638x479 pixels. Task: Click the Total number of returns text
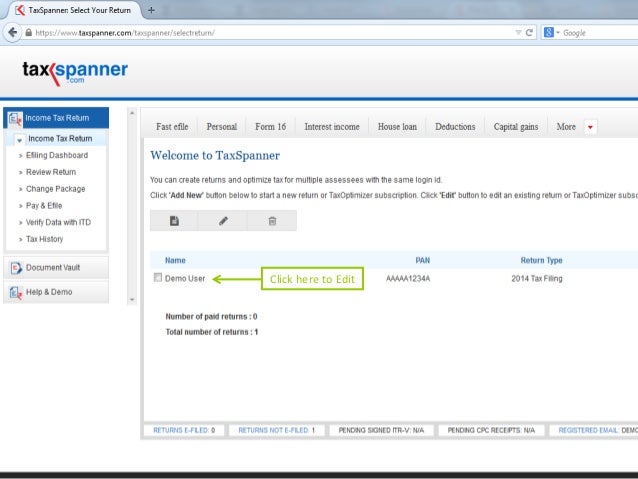(212, 332)
